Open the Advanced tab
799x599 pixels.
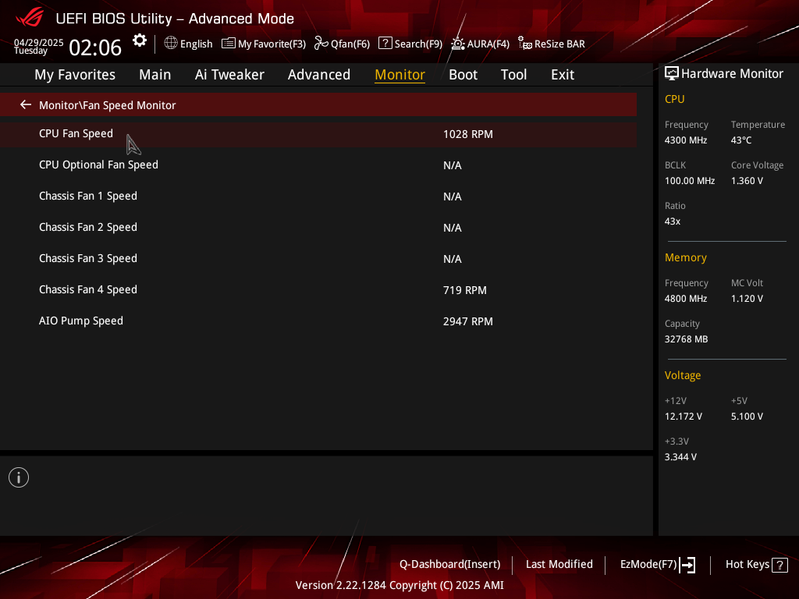tap(319, 75)
